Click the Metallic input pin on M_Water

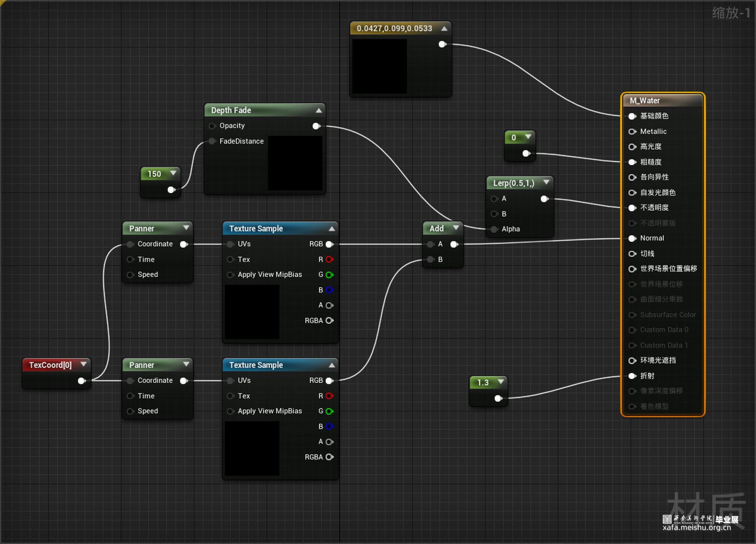pos(632,131)
